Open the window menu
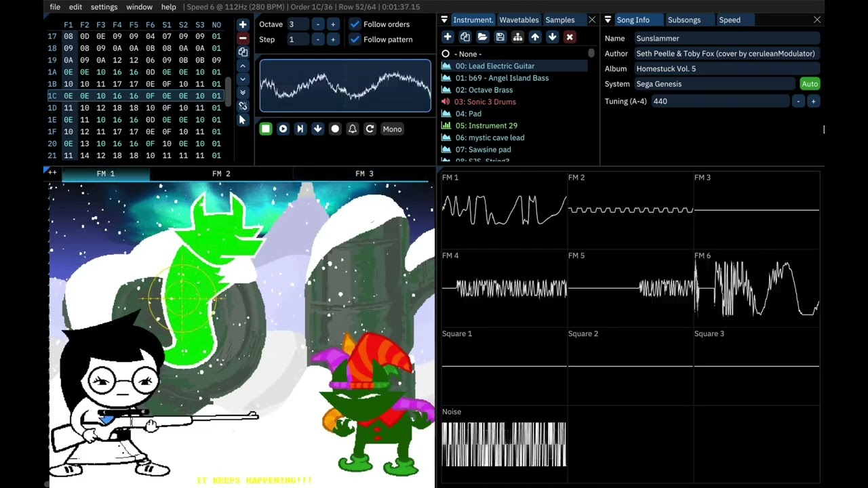The width and height of the screenshot is (868, 488). click(x=139, y=7)
